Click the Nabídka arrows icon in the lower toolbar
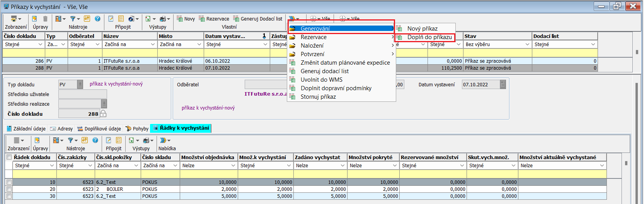This screenshot has width=644, height=204. 163,140
